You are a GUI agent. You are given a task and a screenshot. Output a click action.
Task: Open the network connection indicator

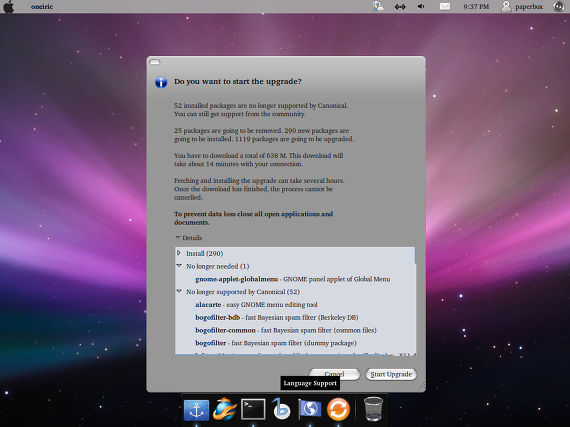click(400, 7)
